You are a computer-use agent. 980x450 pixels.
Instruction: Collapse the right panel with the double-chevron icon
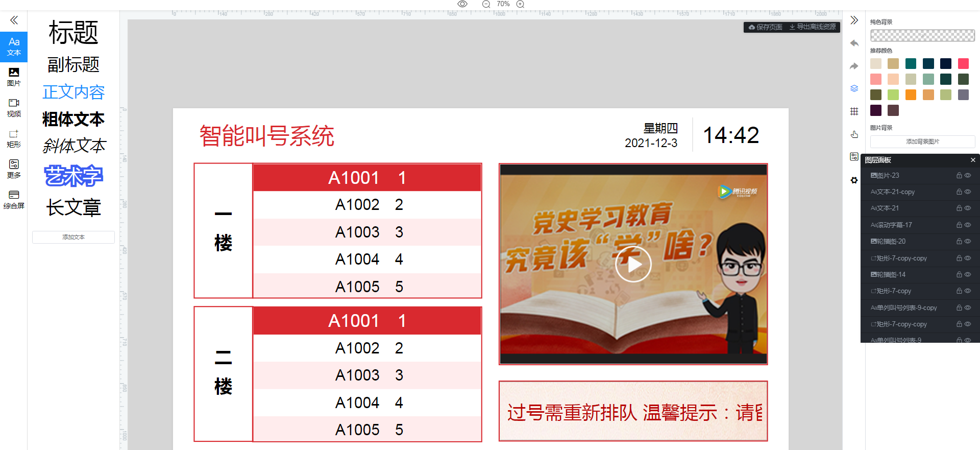coord(854,20)
